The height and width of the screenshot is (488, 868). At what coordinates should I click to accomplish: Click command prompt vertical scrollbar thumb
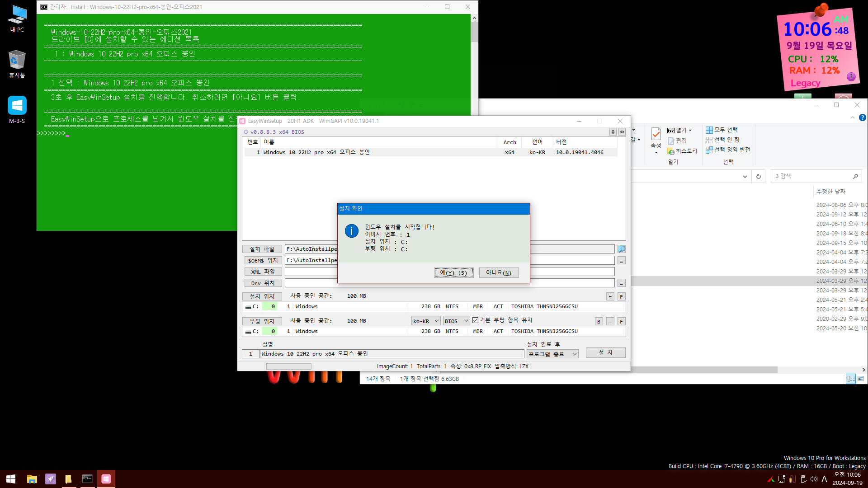point(474,32)
